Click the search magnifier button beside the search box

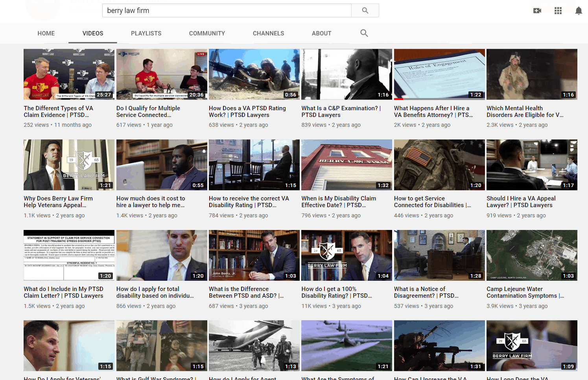(365, 11)
